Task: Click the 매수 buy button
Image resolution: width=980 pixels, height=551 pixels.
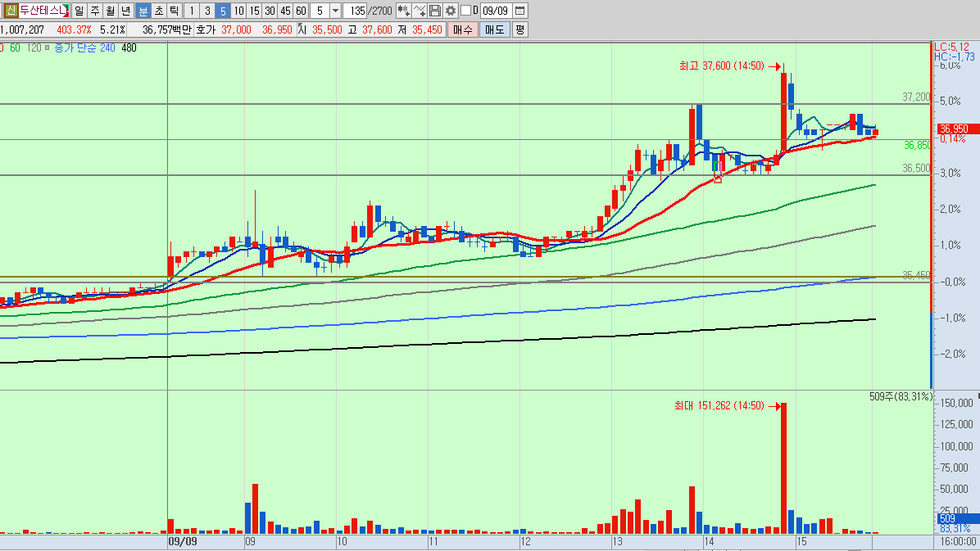Action: pyautogui.click(x=463, y=29)
